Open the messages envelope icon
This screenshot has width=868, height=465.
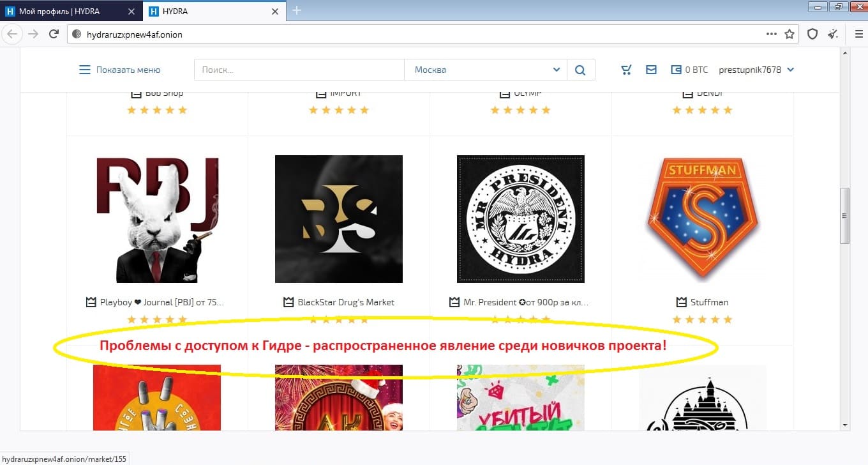coord(651,70)
